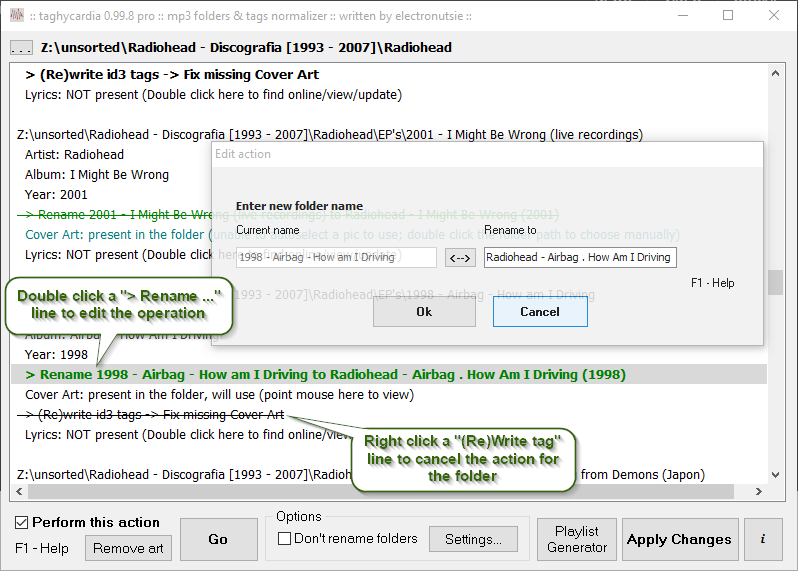The width and height of the screenshot is (798, 571).
Task: Click Lyrics line below struck-through rewrite tags
Action: (187, 435)
